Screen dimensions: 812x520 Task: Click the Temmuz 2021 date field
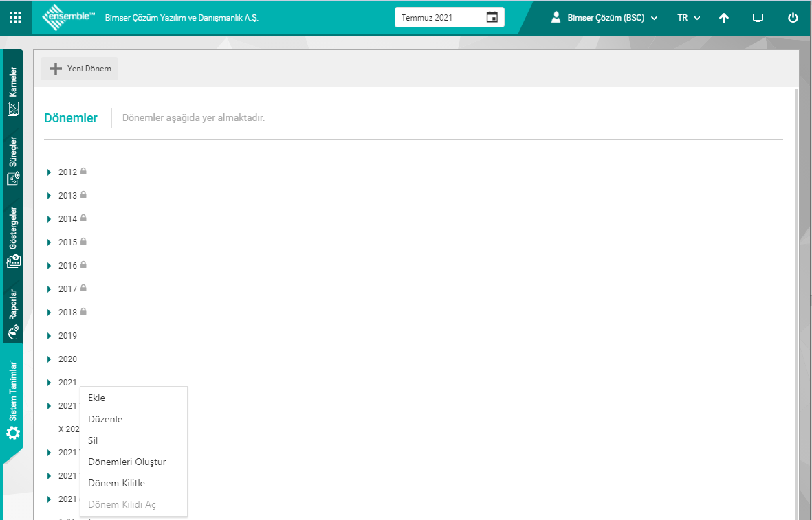pos(450,17)
